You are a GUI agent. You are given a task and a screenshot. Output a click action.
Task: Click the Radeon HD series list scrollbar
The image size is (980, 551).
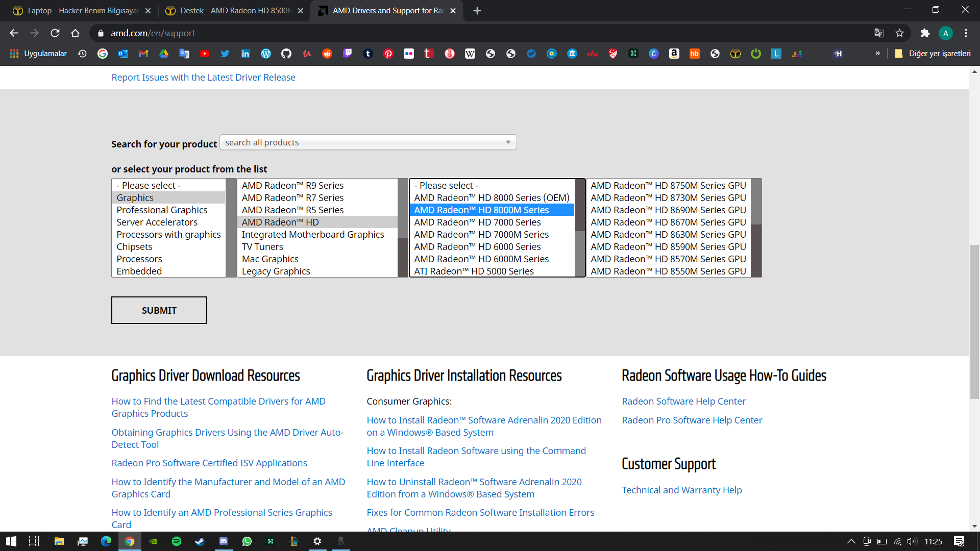[x=580, y=205]
